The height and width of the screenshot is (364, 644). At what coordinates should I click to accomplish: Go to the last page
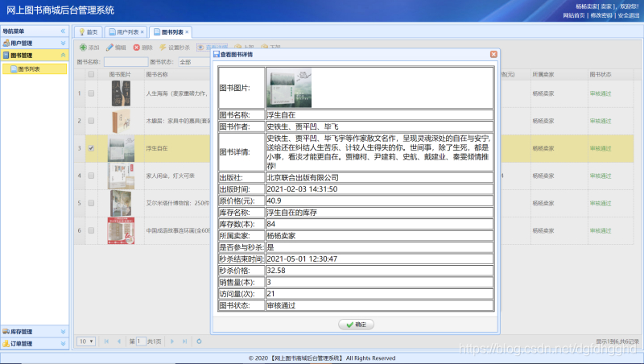click(x=185, y=341)
